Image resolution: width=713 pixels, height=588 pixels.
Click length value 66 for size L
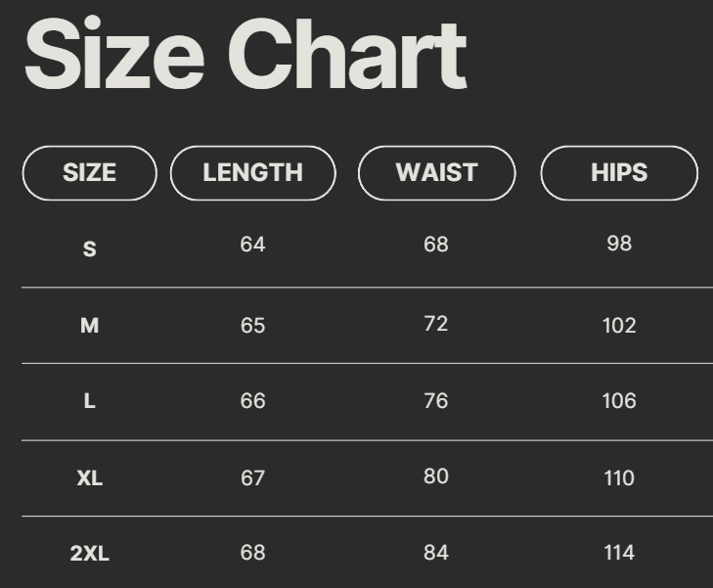pos(252,401)
